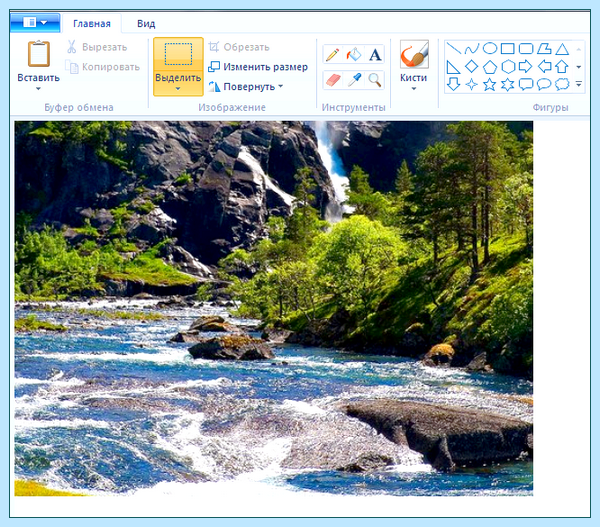
Task: Click the Копировать copy button
Action: pos(102,67)
